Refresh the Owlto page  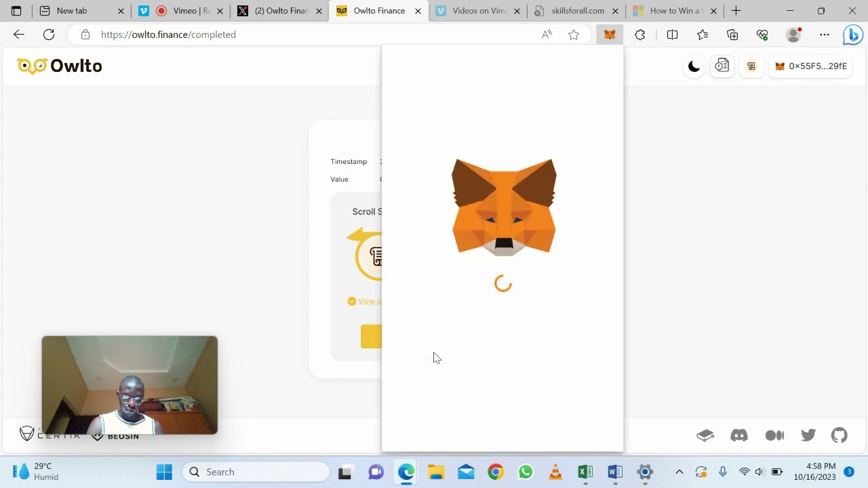pos(49,35)
